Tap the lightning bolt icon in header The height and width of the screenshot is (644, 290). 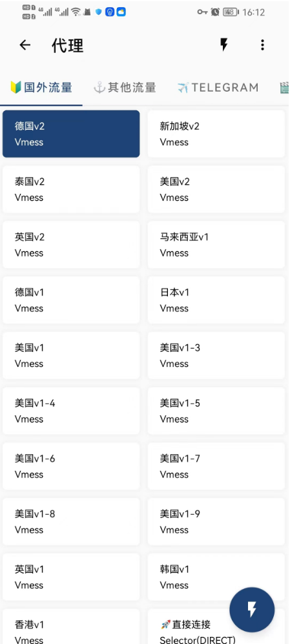(223, 45)
